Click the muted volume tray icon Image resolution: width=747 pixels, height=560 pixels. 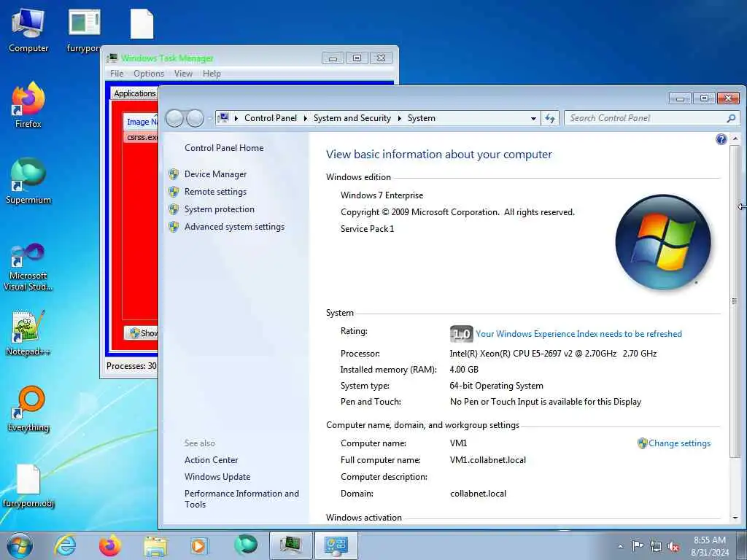(673, 546)
